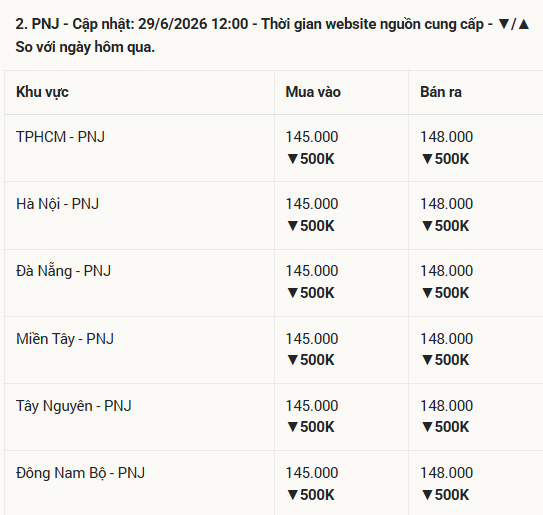Image resolution: width=543 pixels, height=515 pixels.
Task: Select the Miền Tây - PNJ row label
Action: tap(65, 339)
